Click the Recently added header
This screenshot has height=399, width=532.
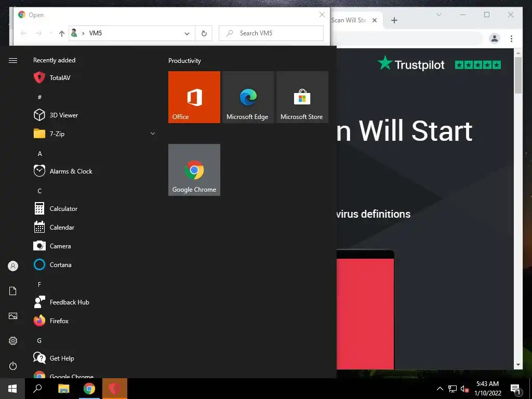54,60
